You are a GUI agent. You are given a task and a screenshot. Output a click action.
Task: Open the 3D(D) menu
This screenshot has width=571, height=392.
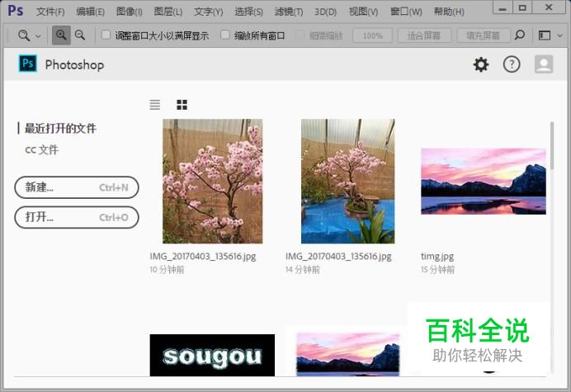(x=326, y=12)
